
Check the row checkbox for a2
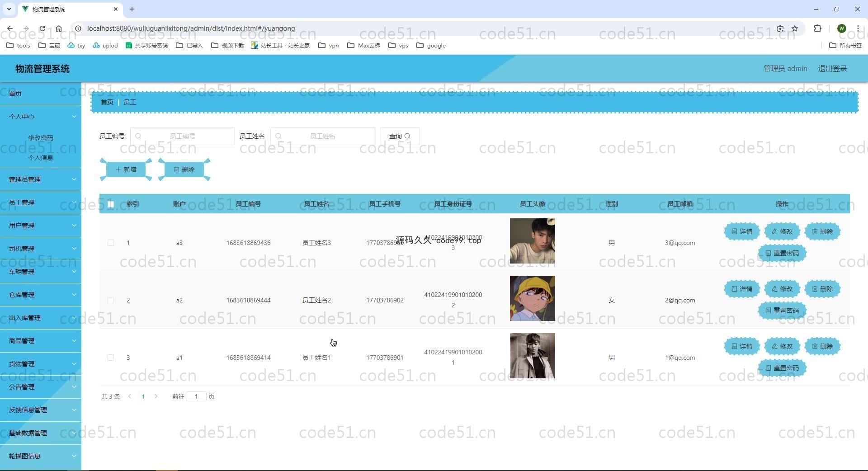point(111,300)
